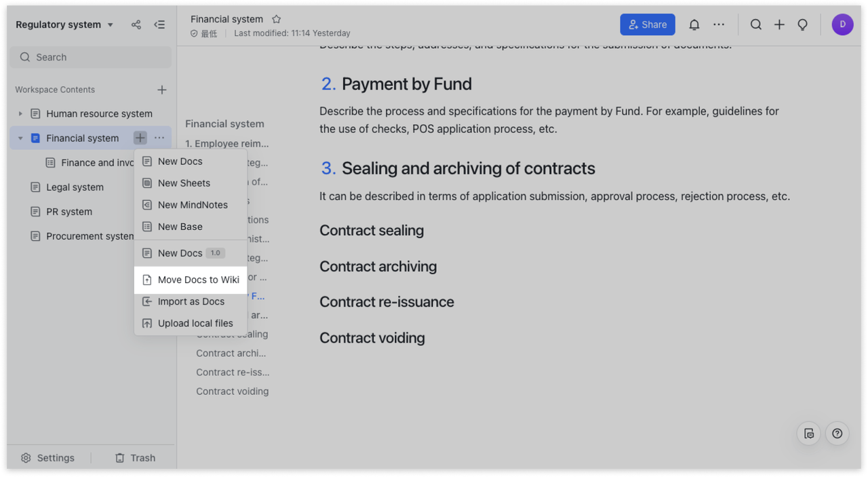Expand the Human resource system tree item
Image resolution: width=868 pixels, height=477 pixels.
click(x=20, y=114)
